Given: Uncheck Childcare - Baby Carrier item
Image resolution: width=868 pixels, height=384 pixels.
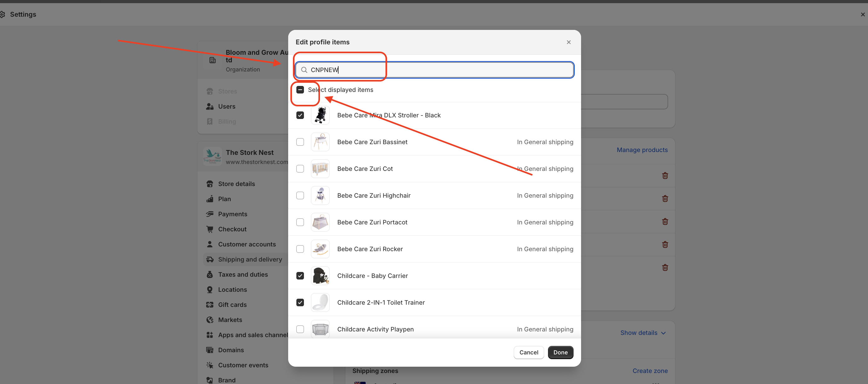Looking at the screenshot, I should click(x=300, y=275).
